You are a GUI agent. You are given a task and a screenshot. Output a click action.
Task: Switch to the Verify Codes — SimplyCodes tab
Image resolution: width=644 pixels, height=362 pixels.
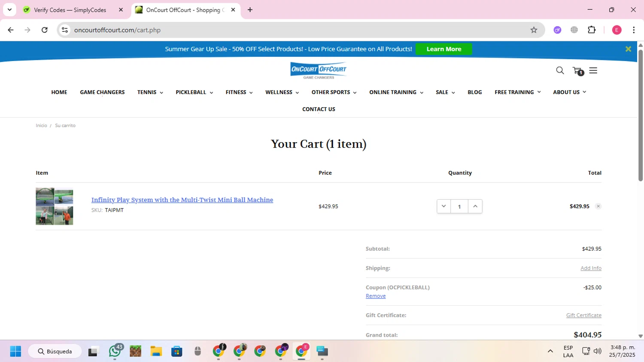coord(70,10)
